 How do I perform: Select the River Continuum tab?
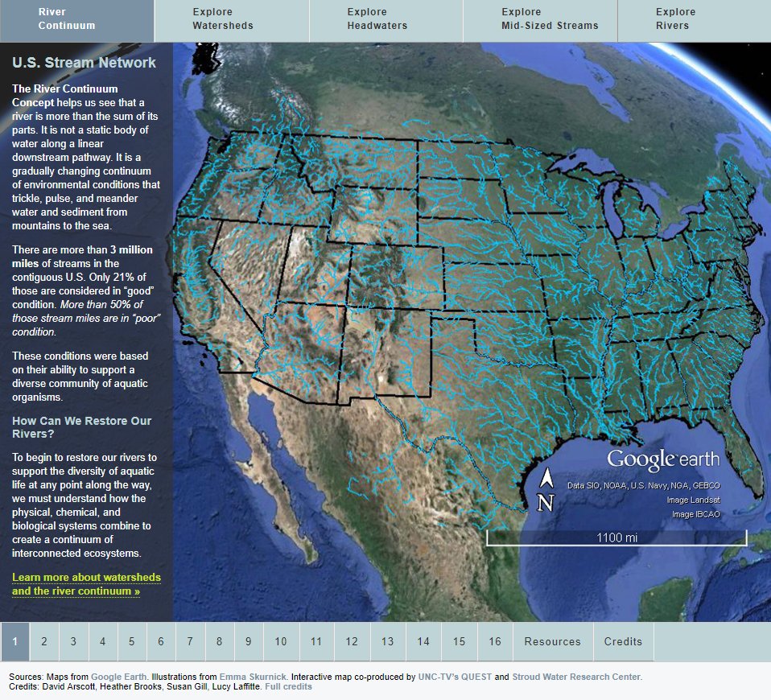coord(76,21)
